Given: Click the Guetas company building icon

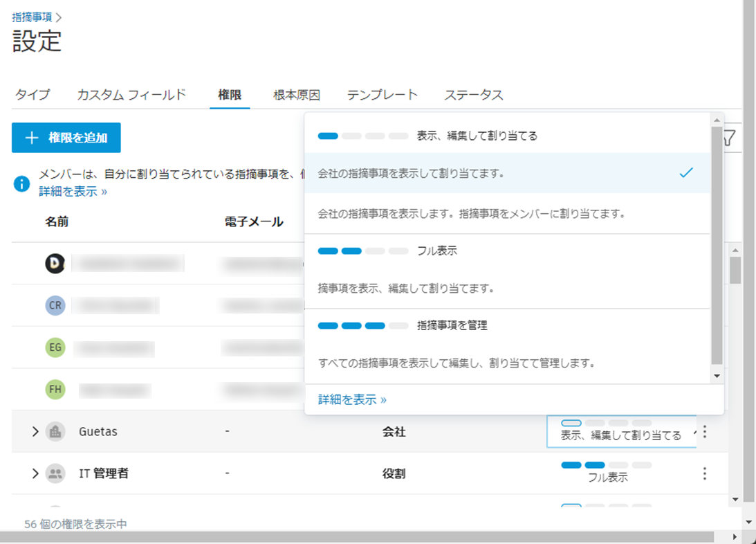Looking at the screenshot, I should click(x=55, y=432).
